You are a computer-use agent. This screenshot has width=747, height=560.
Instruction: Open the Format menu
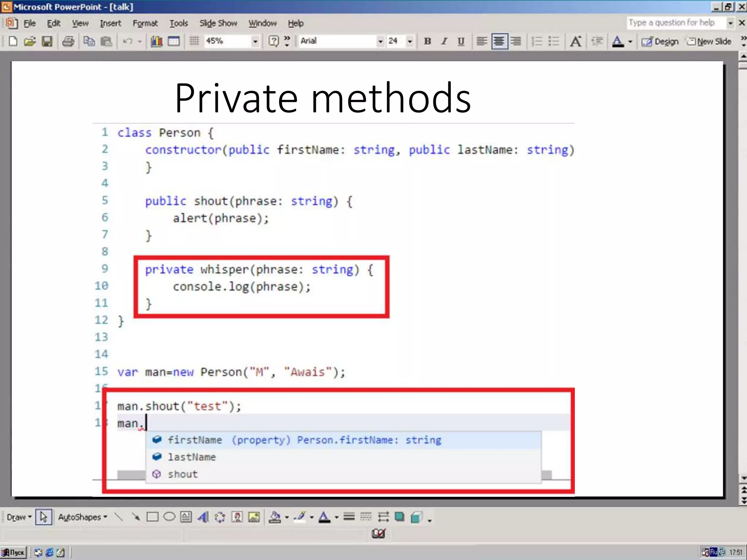(145, 23)
